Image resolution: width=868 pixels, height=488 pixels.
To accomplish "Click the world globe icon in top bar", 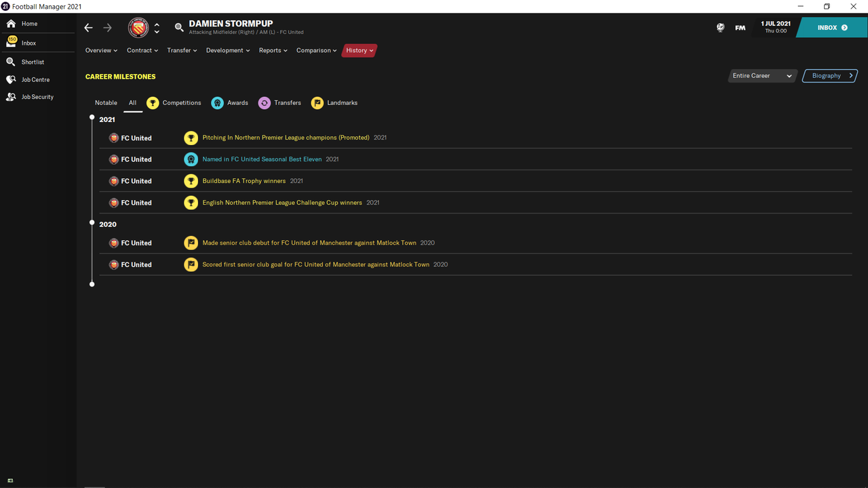I will [x=720, y=28].
